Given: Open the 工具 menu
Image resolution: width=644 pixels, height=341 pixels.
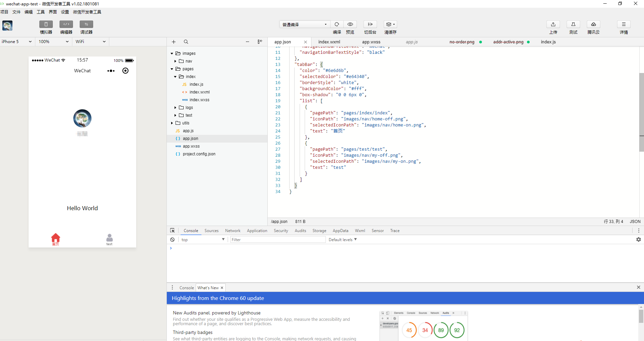Looking at the screenshot, I should click(41, 12).
